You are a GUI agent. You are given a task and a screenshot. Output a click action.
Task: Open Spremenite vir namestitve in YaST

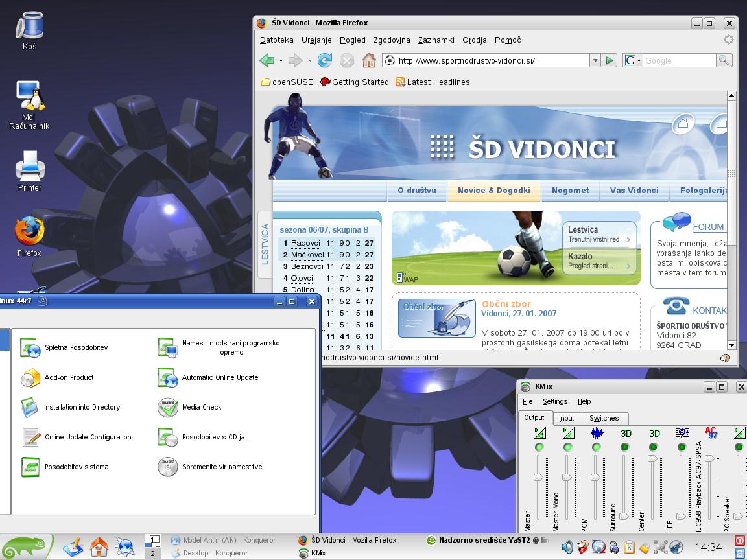pyautogui.click(x=210, y=467)
